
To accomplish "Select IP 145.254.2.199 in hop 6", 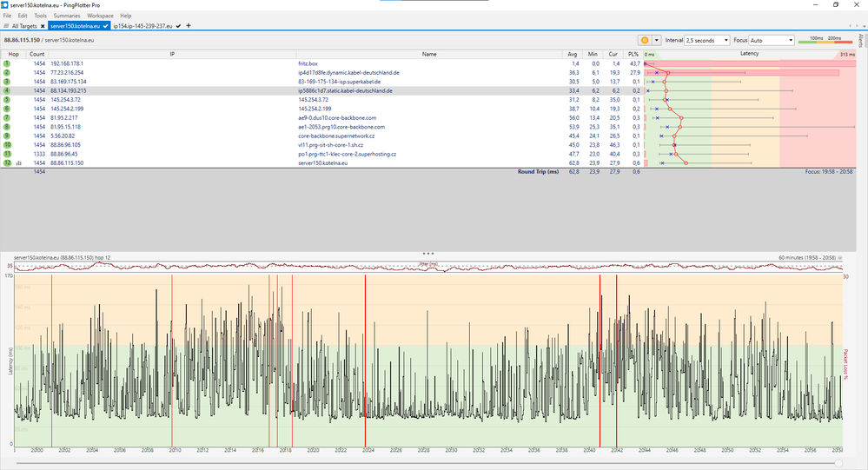I will coord(67,109).
